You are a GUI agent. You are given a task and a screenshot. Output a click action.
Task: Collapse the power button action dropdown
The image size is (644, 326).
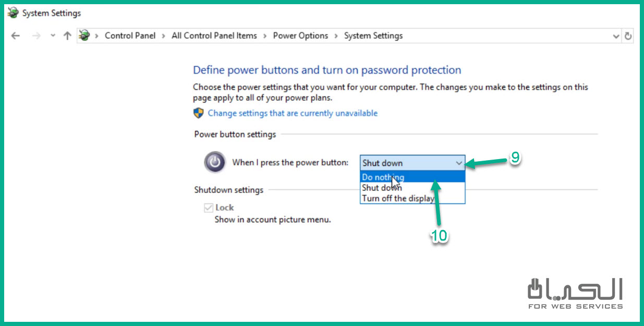tap(458, 163)
